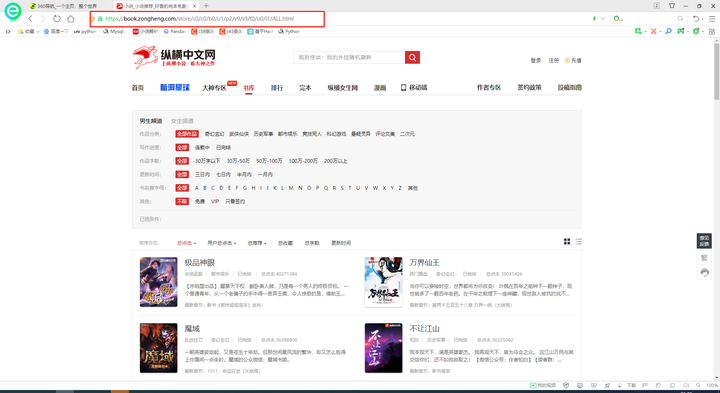Click the green lightning speed-mode icon
720x393 pixels.
click(x=594, y=19)
